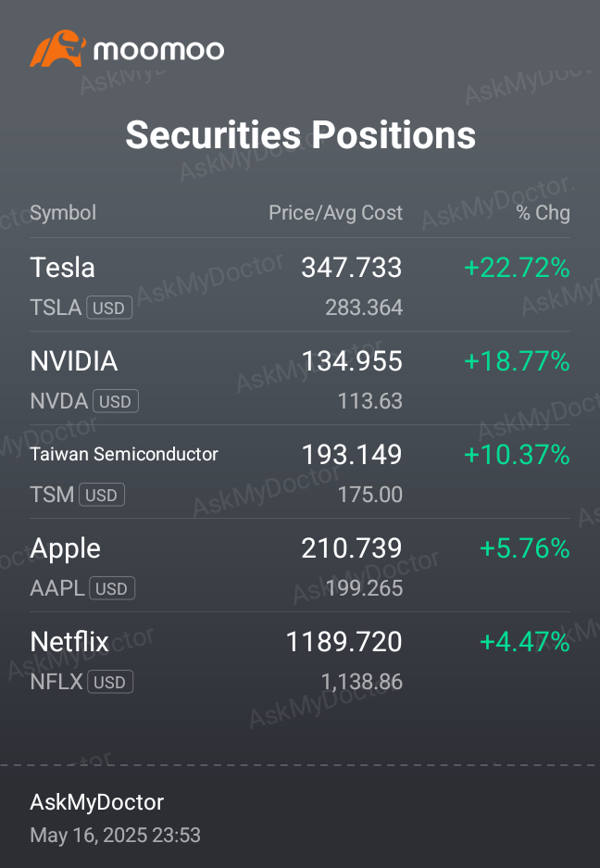
Task: Click the USD badge next to TSLA
Action: pos(109,308)
